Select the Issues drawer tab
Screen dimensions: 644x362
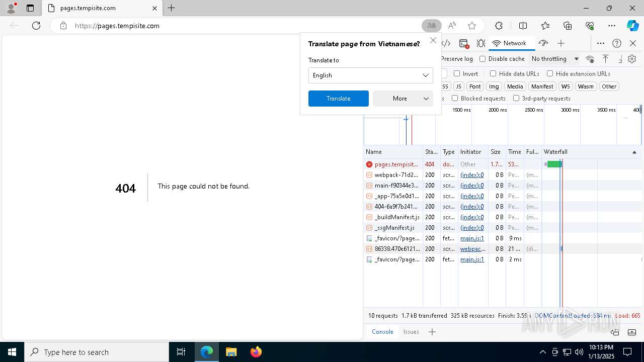pyautogui.click(x=411, y=332)
